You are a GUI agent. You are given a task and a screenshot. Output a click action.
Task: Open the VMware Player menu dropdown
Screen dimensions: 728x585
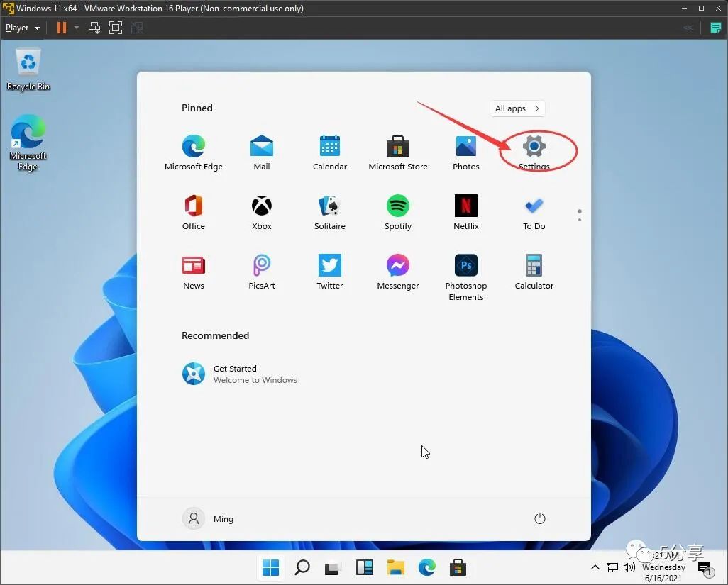pyautogui.click(x=22, y=28)
